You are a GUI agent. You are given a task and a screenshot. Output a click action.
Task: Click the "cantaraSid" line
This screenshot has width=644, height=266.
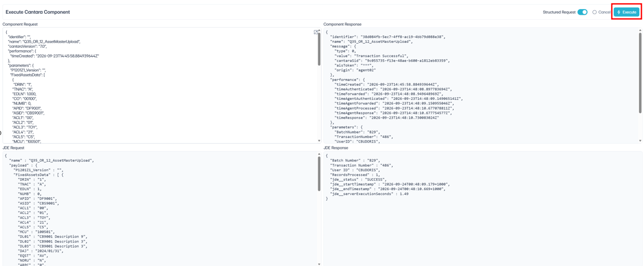click(391, 61)
